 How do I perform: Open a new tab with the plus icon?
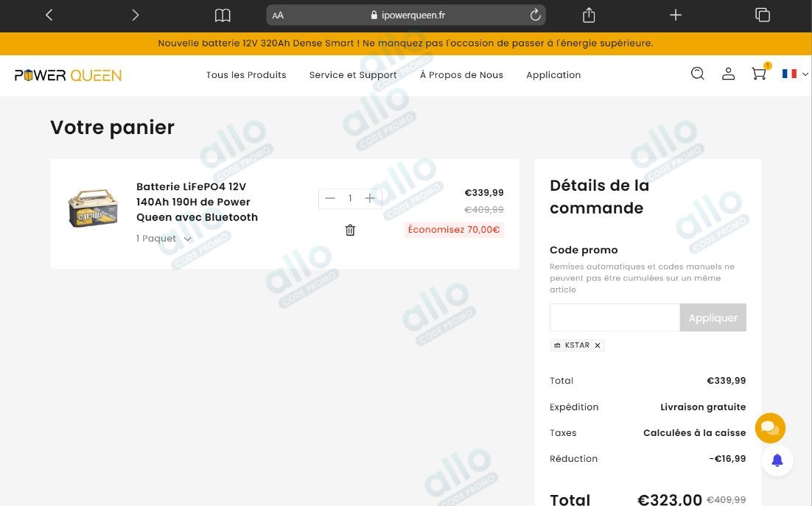coord(675,15)
